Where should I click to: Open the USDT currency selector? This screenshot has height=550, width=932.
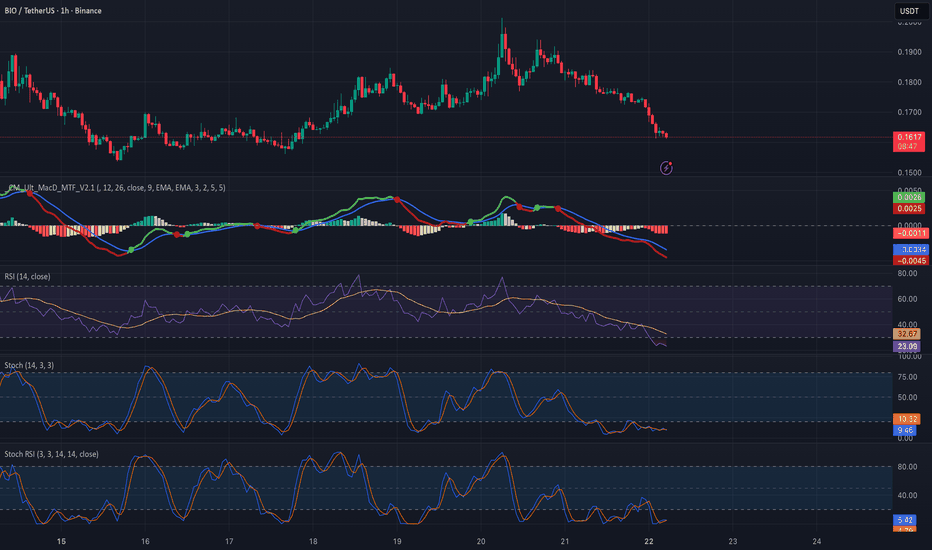[909, 11]
